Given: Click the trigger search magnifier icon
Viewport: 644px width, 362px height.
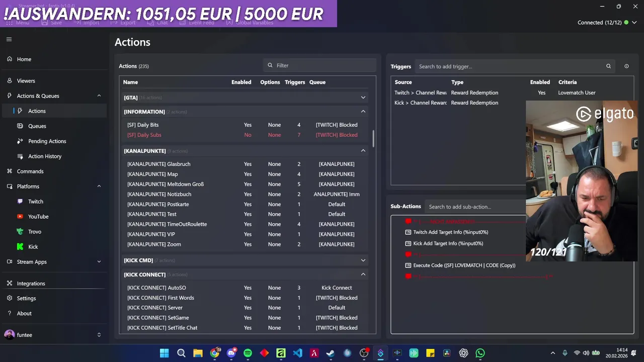Looking at the screenshot, I should (x=608, y=66).
